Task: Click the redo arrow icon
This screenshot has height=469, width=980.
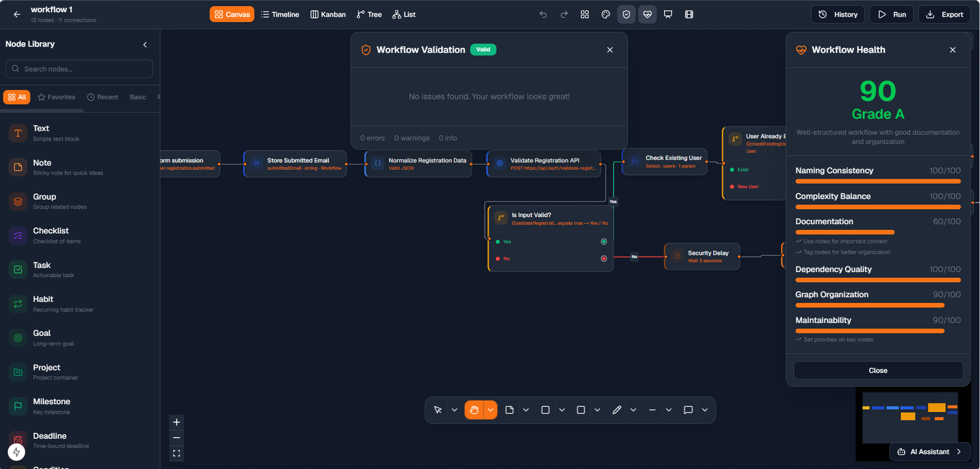Action: coord(564,14)
